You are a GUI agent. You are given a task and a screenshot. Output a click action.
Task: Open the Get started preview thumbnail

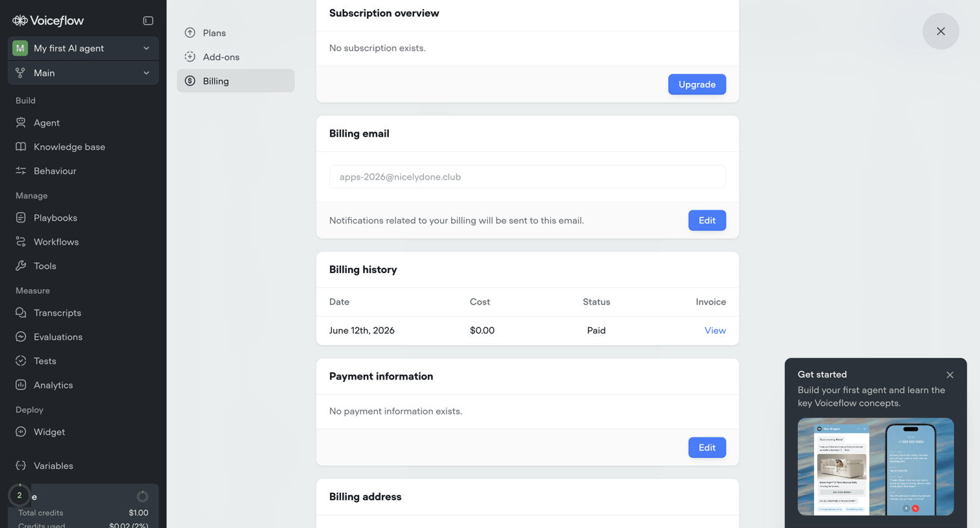[876, 466]
